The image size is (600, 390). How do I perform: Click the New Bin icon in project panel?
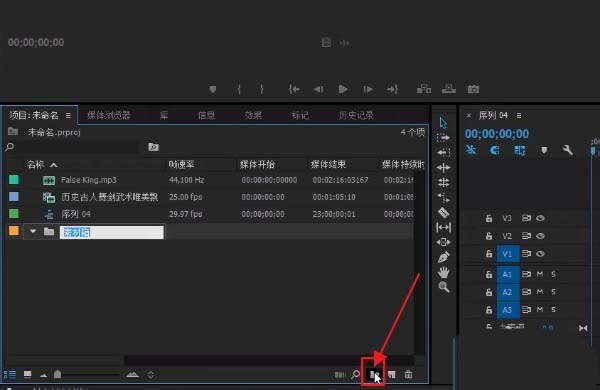(374, 374)
